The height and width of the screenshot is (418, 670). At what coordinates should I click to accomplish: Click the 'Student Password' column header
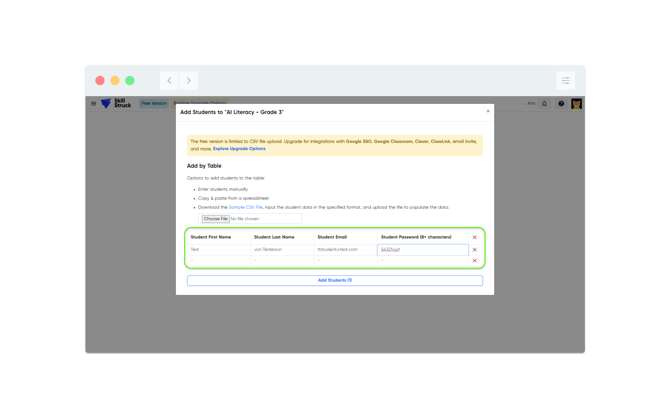tap(416, 237)
